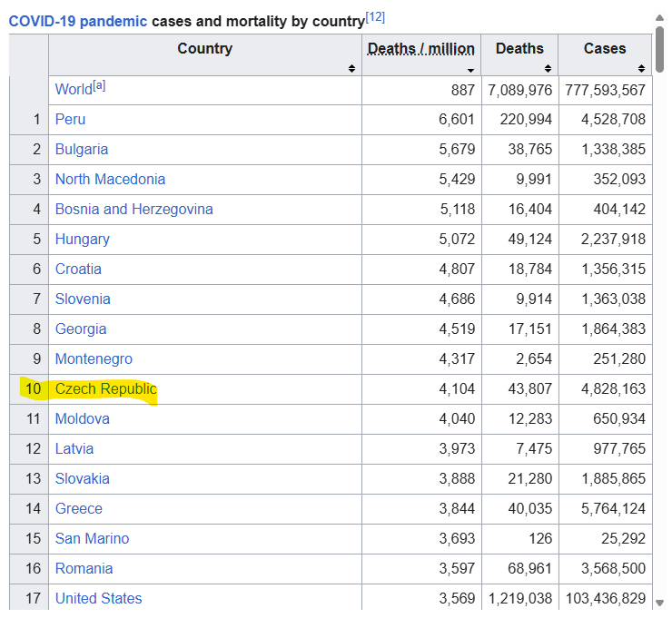This screenshot has height=628, width=672.
Task: Select World deaths value 7,089,976
Action: pos(519,91)
